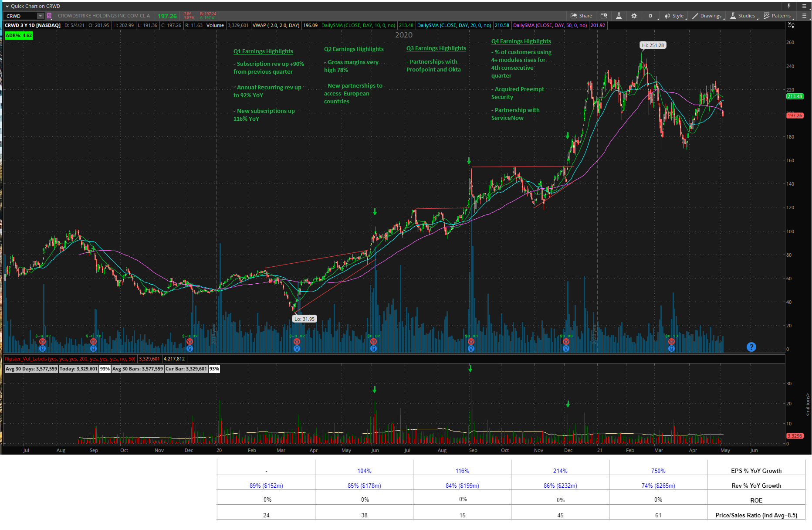Open chart settings gear icon
This screenshot has width=812, height=530.
point(634,16)
